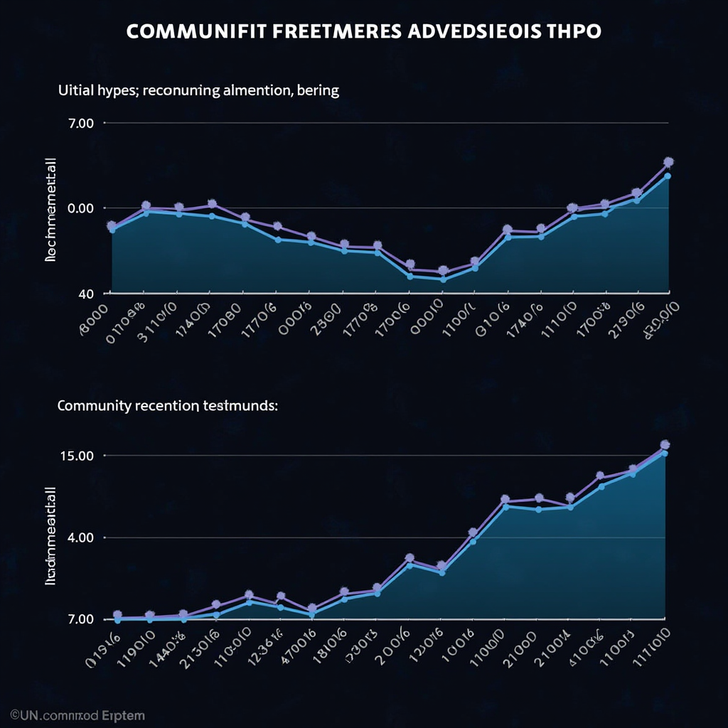Expand the '4.00' gridline label
This screenshot has height=728, width=728.
pos(80,538)
